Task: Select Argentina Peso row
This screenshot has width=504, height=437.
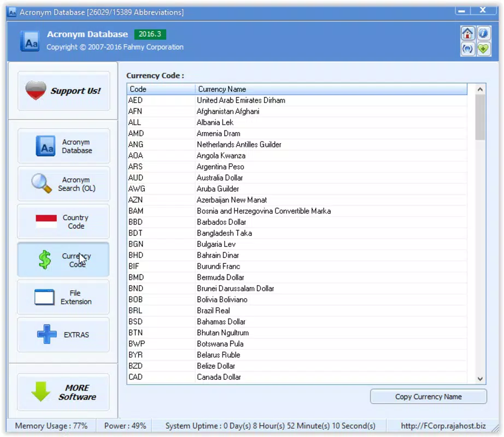Action: (x=297, y=167)
